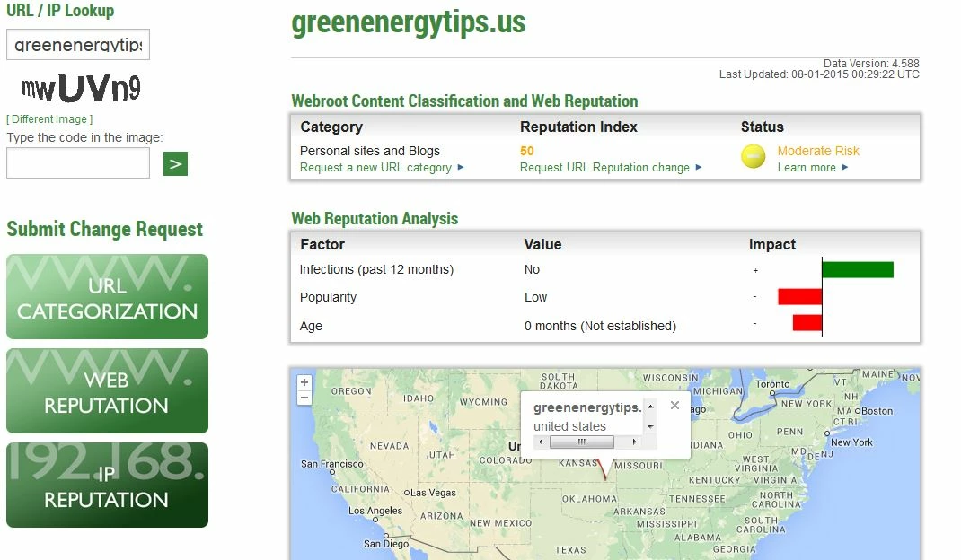
Task: Click the greenenergytips.us page heading
Action: tap(408, 23)
